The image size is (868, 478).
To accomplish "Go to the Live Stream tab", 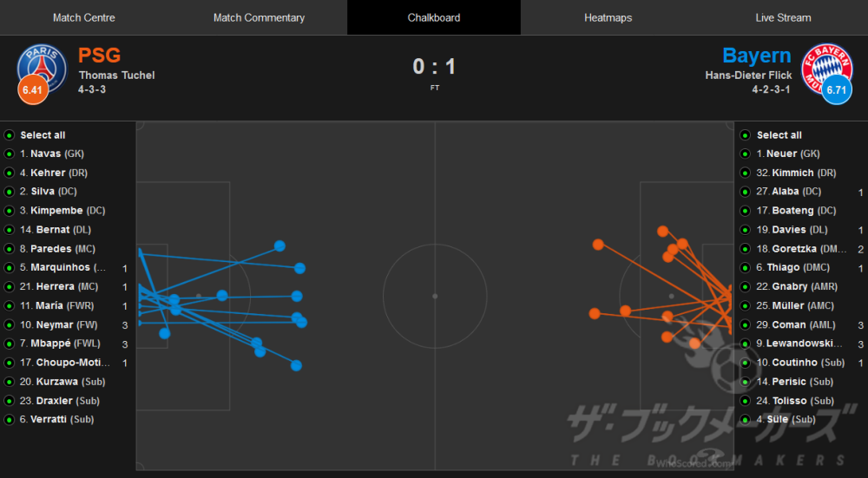I will coord(783,17).
